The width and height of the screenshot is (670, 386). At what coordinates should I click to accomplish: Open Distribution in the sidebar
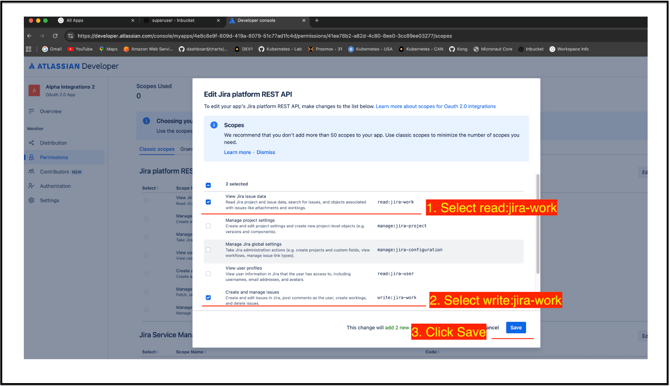53,143
